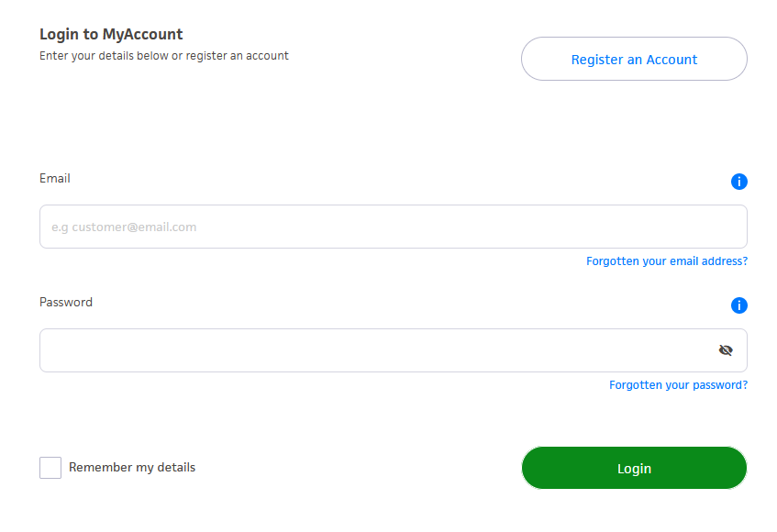Select the Login to MyAccount heading
Viewport: 777px width, 532px height.
click(109, 34)
